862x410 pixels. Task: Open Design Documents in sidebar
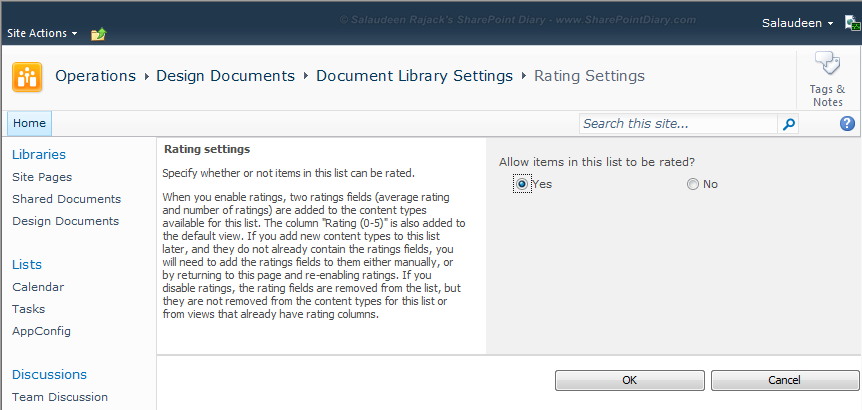click(65, 221)
